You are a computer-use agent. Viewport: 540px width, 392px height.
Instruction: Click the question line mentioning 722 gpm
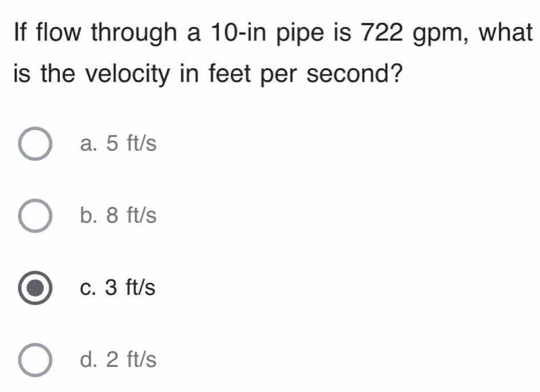(x=269, y=32)
